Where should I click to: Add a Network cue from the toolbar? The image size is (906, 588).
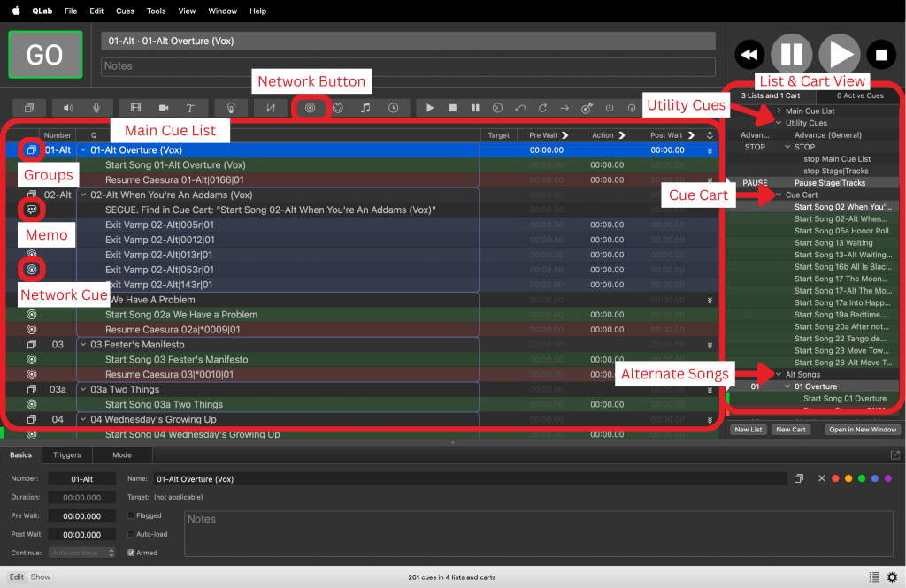(x=311, y=108)
